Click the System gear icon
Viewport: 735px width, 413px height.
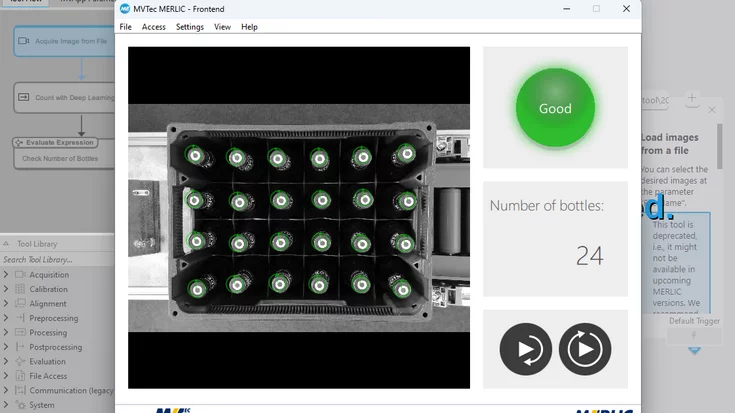20,405
